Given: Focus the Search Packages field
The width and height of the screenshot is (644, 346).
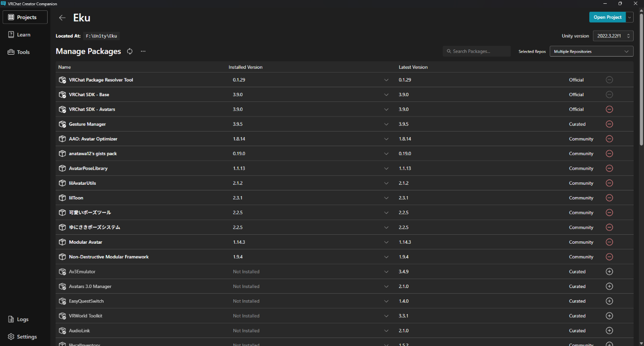Looking at the screenshot, I should pos(477,51).
